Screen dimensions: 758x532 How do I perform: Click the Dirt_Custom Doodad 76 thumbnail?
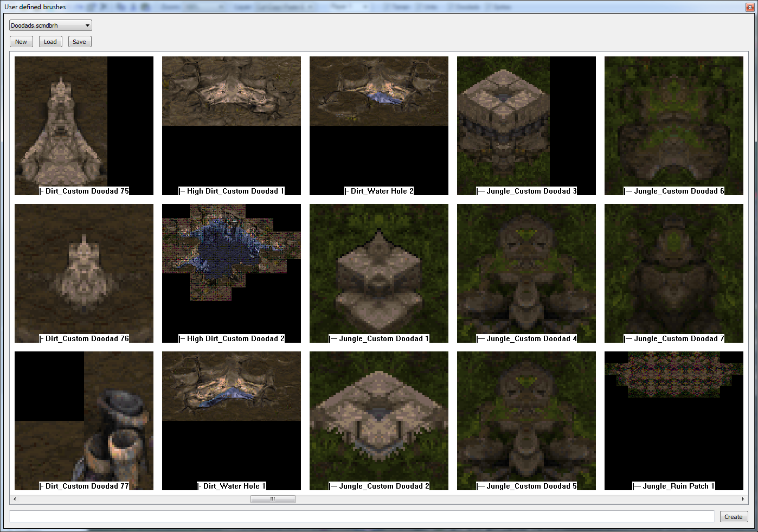[x=84, y=273]
